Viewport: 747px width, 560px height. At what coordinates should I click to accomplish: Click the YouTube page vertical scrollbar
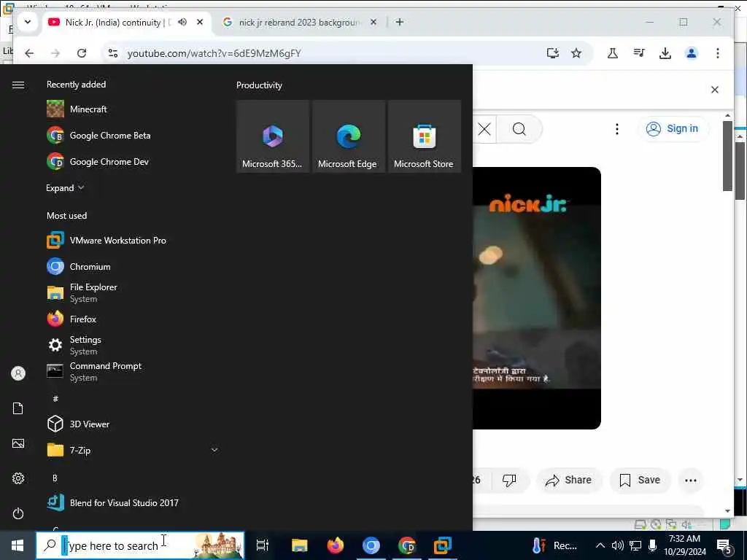pos(727,155)
